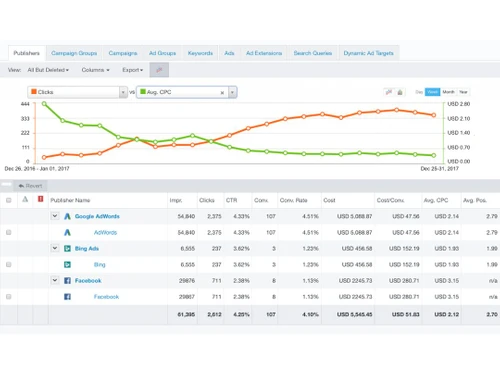
Task: Sort by CTR column header
Action: pyautogui.click(x=231, y=200)
